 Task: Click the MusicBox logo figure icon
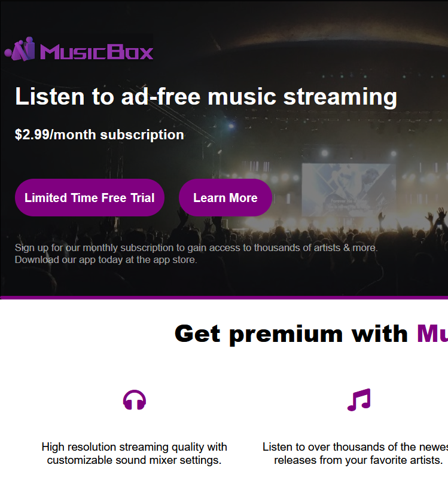pos(20,49)
